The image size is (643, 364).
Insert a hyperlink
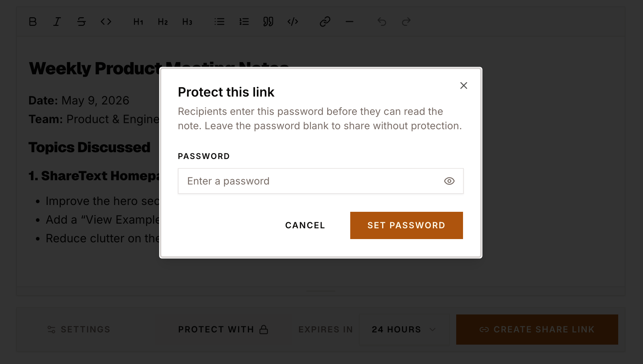point(325,22)
